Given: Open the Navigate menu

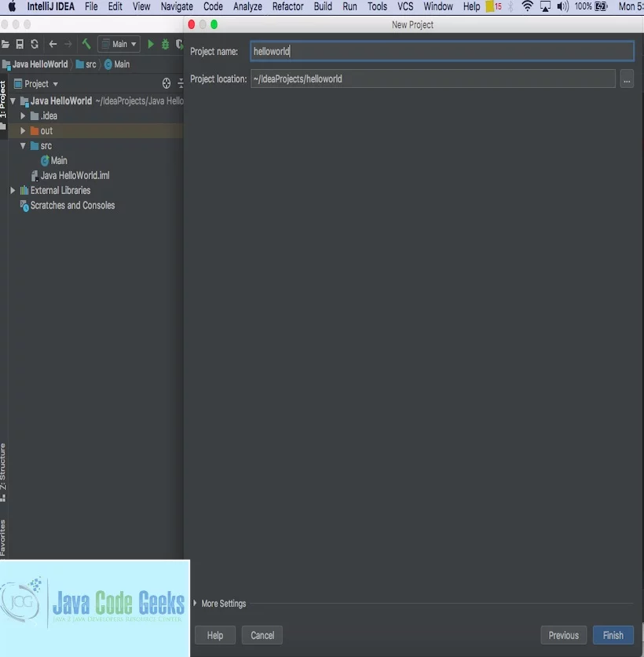Looking at the screenshot, I should click(177, 6).
